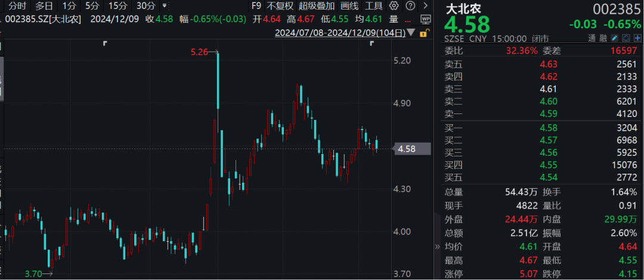The height and width of the screenshot is (280, 644).
Task: Collapse the quote panel with double chevron
Action: [437, 247]
